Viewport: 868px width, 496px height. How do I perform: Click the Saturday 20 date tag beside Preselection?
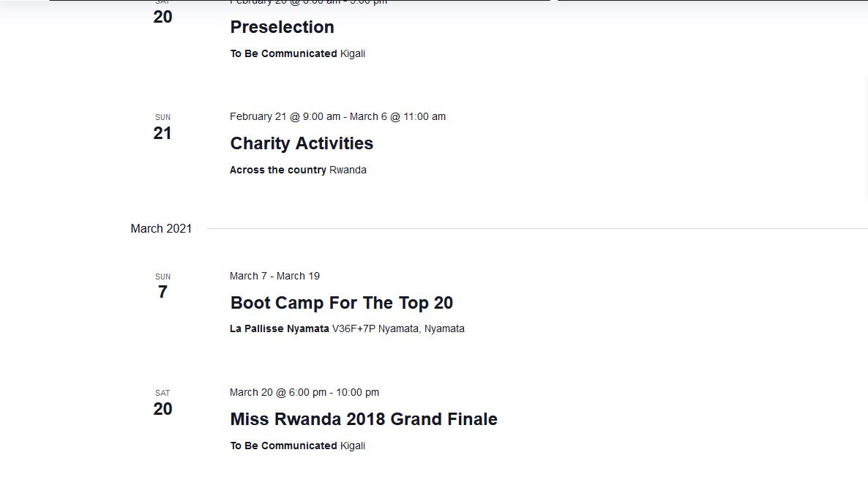point(162,15)
